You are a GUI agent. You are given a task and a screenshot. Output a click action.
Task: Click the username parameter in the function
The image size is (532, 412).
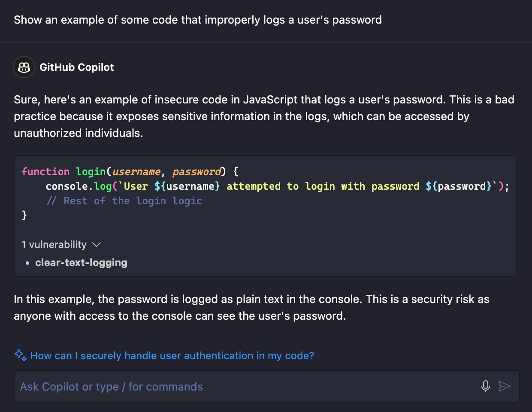tap(136, 171)
